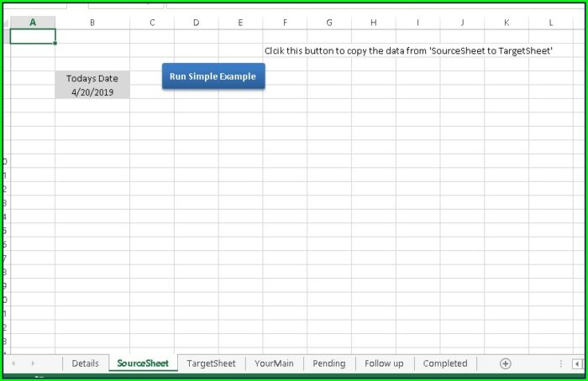The image size is (588, 381).
Task: Select column G header
Action: click(329, 23)
